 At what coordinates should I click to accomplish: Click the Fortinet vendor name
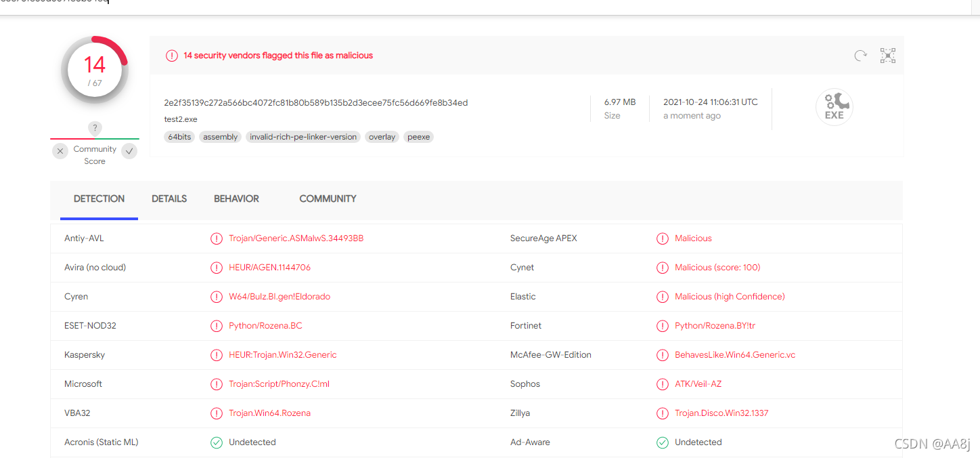(x=526, y=326)
